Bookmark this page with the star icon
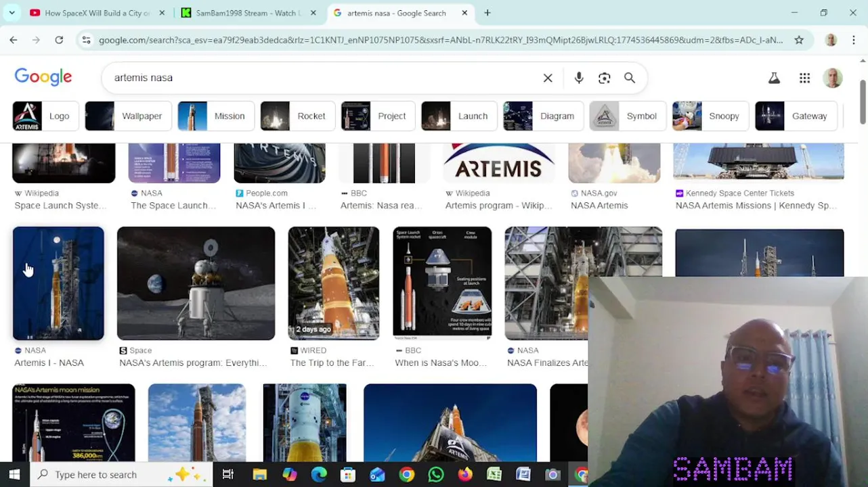 pyautogui.click(x=799, y=40)
